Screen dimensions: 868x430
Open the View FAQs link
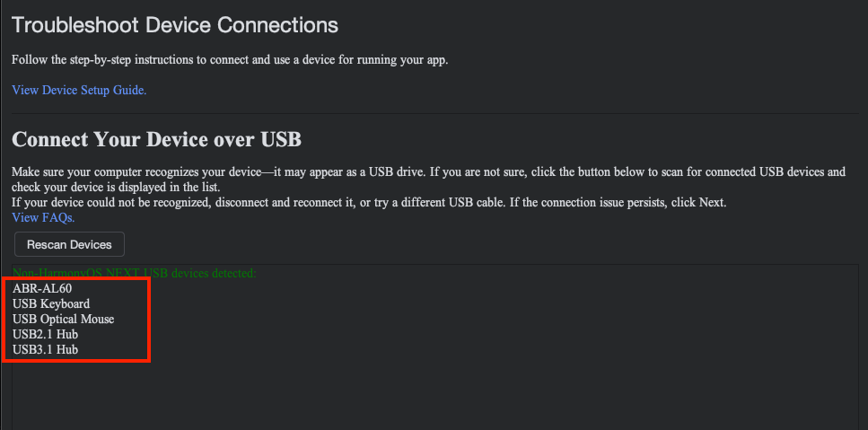[x=43, y=217]
